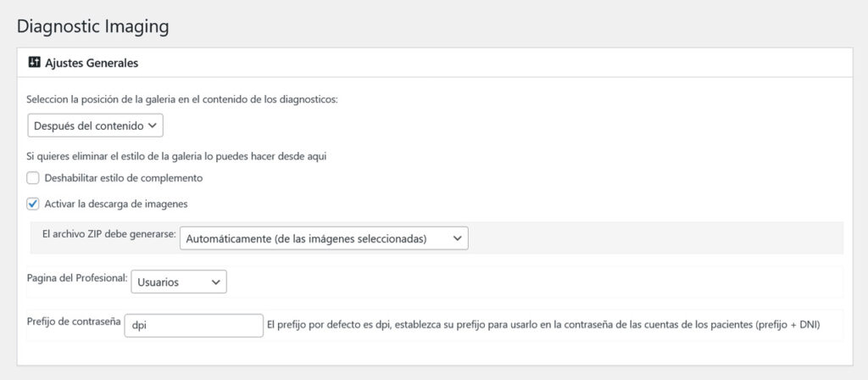Click the down arrow inside Usuarios select
Viewport: 868px width, 380px height.
coord(216,282)
